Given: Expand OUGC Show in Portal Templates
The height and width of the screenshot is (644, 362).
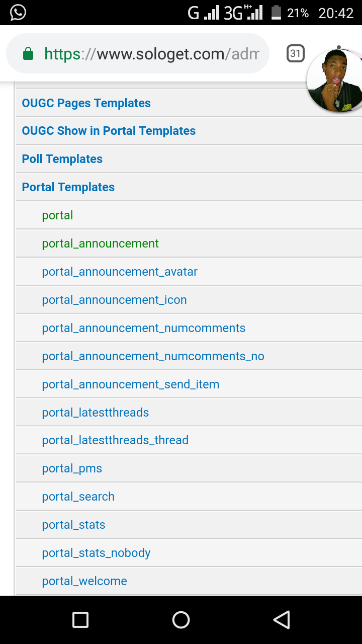Looking at the screenshot, I should [109, 131].
